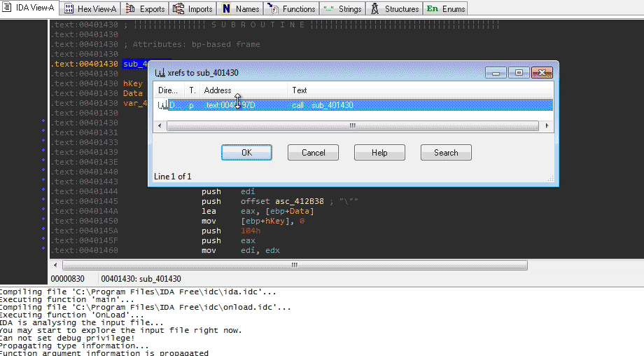Open the Hex View-A tab
Screen dimensions: 644x356
pyautogui.click(x=92, y=8)
